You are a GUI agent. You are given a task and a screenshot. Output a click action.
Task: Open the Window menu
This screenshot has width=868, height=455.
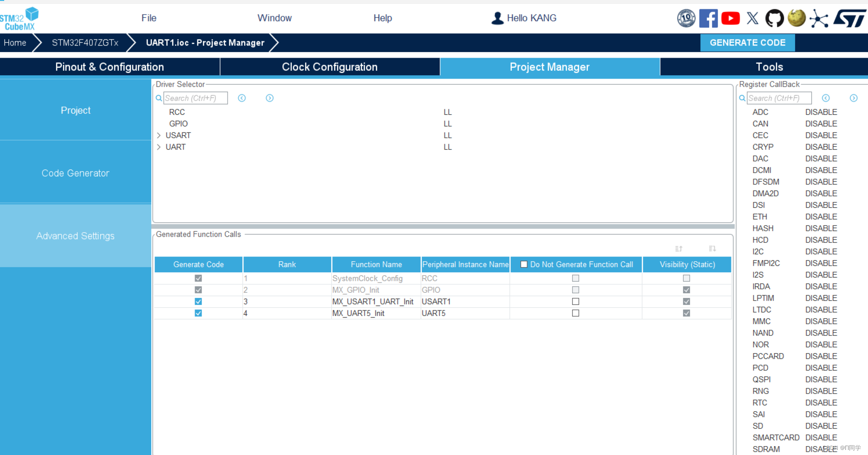click(x=274, y=18)
